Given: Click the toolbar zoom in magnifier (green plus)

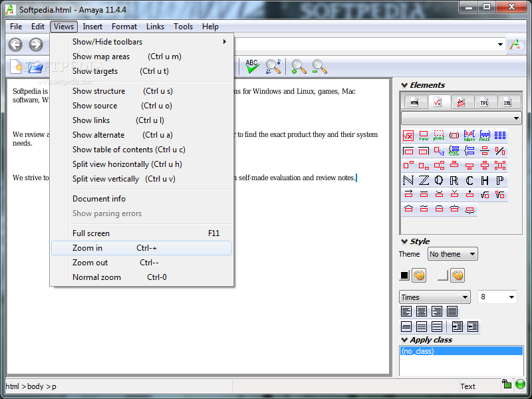Looking at the screenshot, I should click(x=299, y=66).
